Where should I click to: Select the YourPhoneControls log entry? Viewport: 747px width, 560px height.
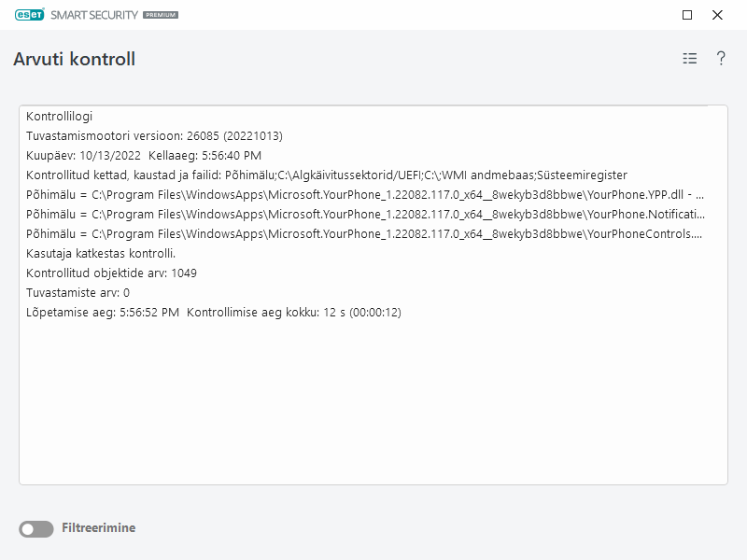(x=364, y=234)
